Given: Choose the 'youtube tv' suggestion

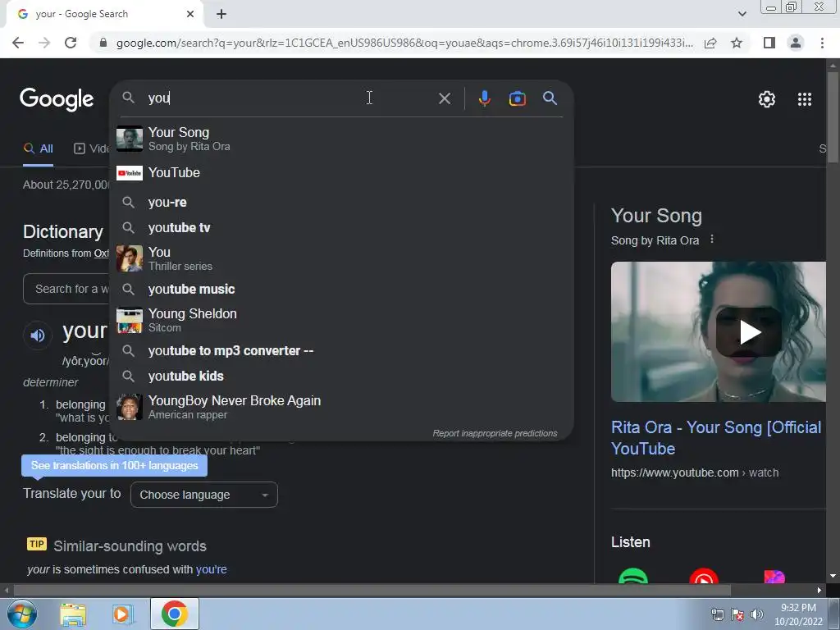Looking at the screenshot, I should (341, 228).
